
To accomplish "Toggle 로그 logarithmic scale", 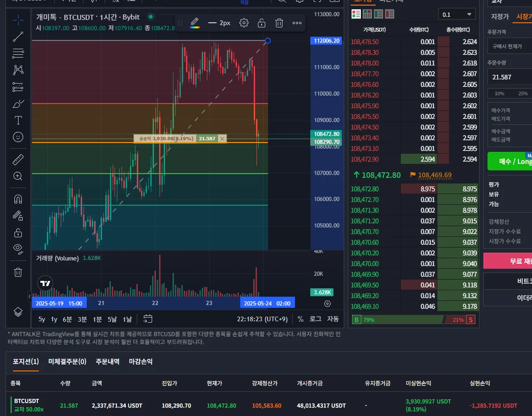I will pos(315,319).
